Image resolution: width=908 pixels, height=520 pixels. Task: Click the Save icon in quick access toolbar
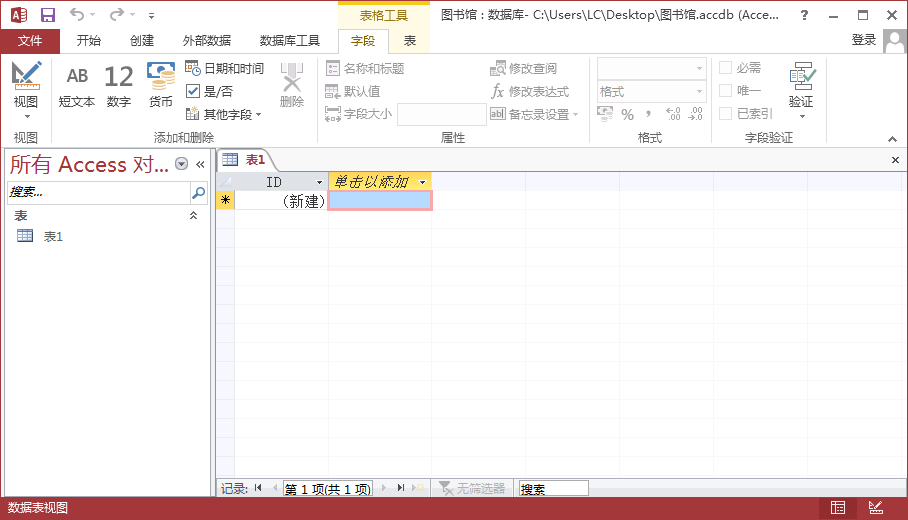47,14
